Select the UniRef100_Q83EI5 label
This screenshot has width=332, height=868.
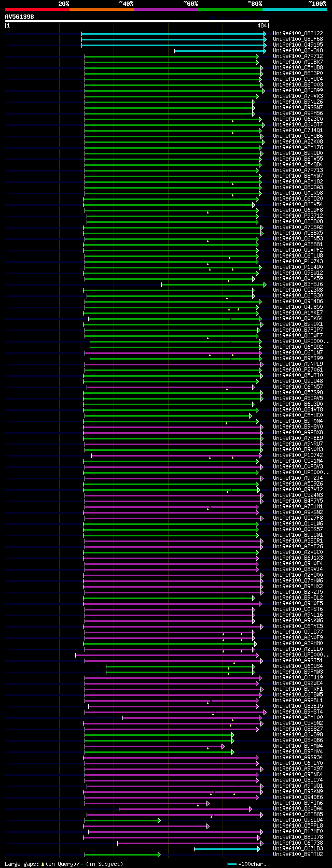pos(298,706)
